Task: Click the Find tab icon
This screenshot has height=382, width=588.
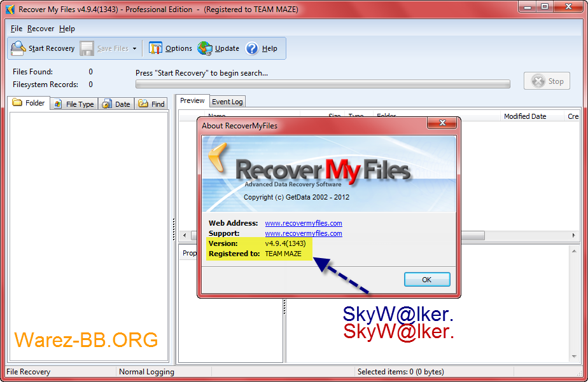Action: (143, 104)
